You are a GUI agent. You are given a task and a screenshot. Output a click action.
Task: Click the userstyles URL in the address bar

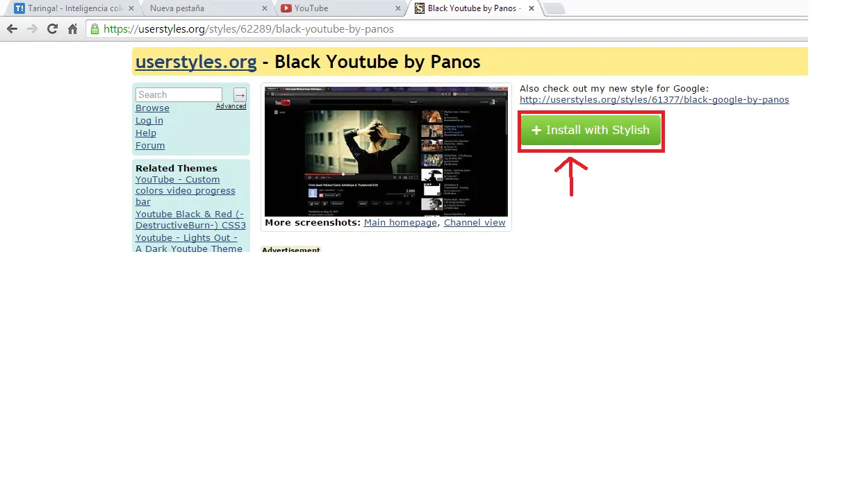coord(249,29)
